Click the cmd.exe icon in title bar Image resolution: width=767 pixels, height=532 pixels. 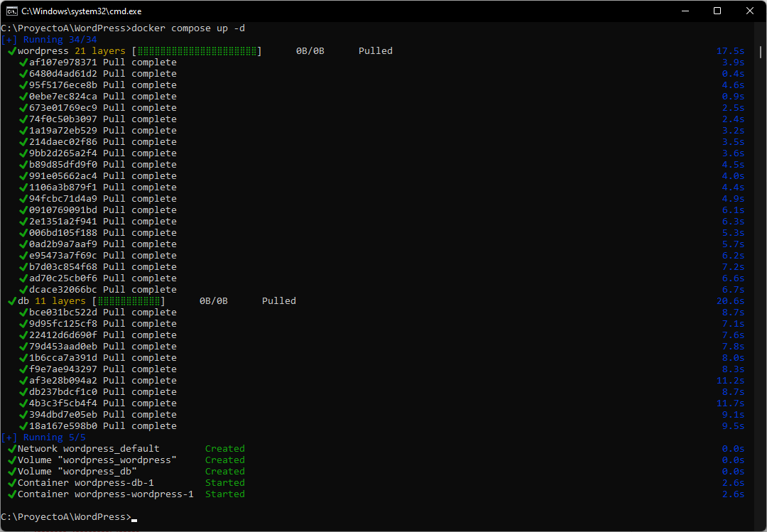(x=12, y=11)
